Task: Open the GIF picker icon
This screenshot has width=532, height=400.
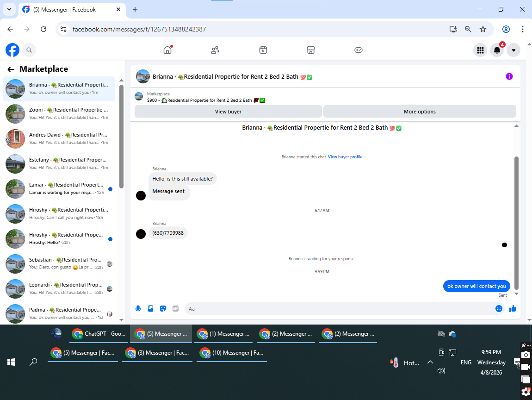Action: click(x=175, y=309)
